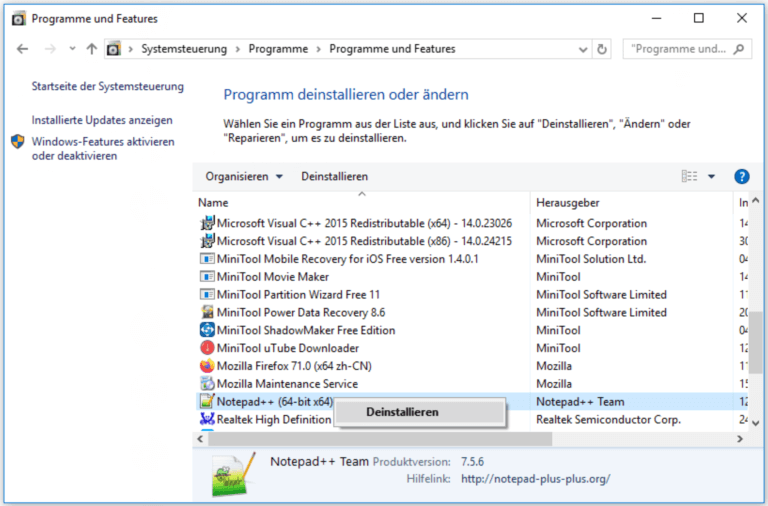Select Realtek High Definition entry

click(x=274, y=419)
